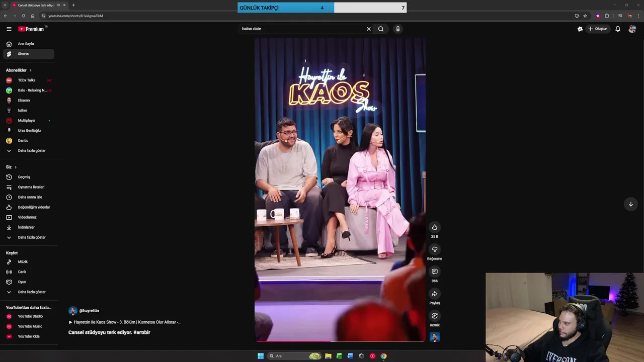Image resolution: width=644 pixels, height=362 pixels.
Task: Pause the Short by clicking the video
Action: pos(340,190)
